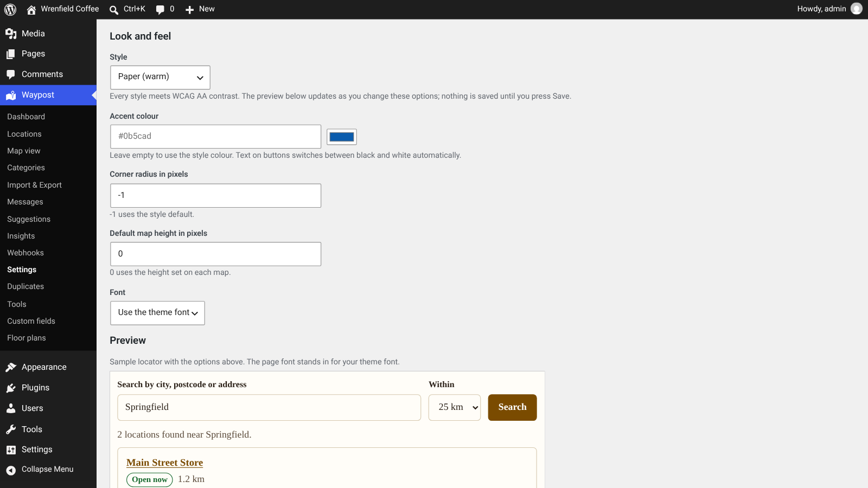Click the Springfield search field

tap(269, 407)
